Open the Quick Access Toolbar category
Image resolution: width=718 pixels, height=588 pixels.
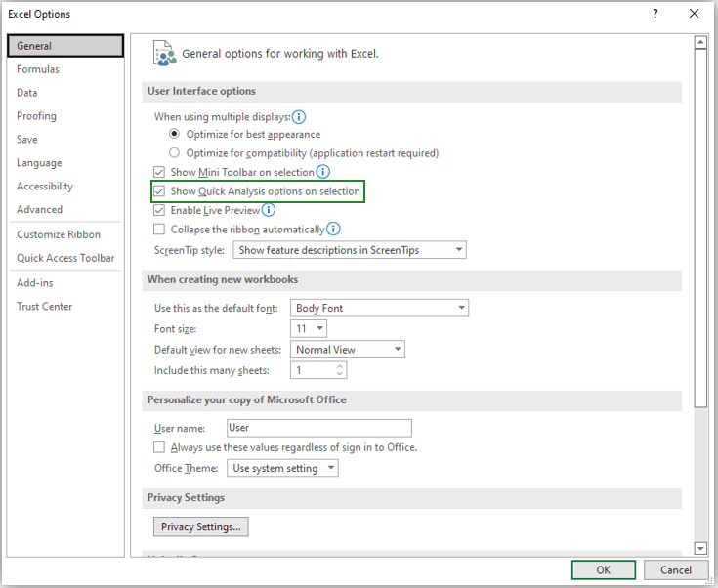coord(65,258)
